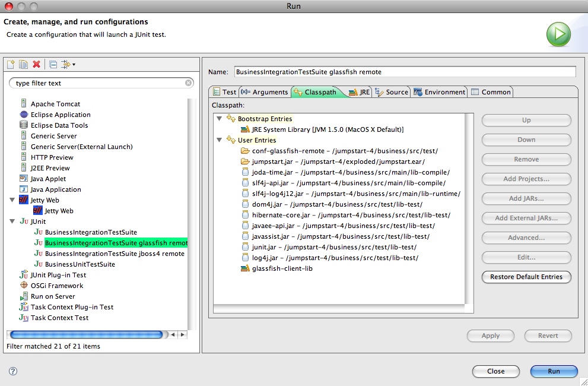Image resolution: width=588 pixels, height=386 pixels.
Task: Collapse the JUnit configuration group
Action: tap(12, 222)
